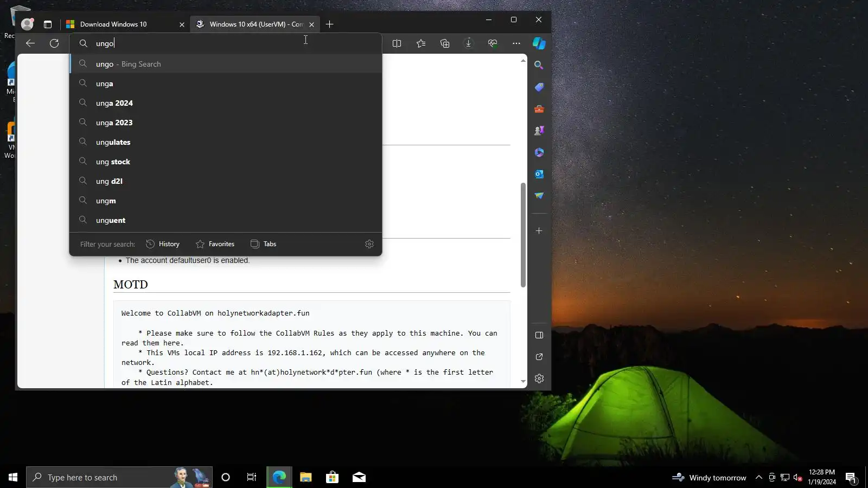Go back to the previous page
868x488 pixels.
pos(30,43)
